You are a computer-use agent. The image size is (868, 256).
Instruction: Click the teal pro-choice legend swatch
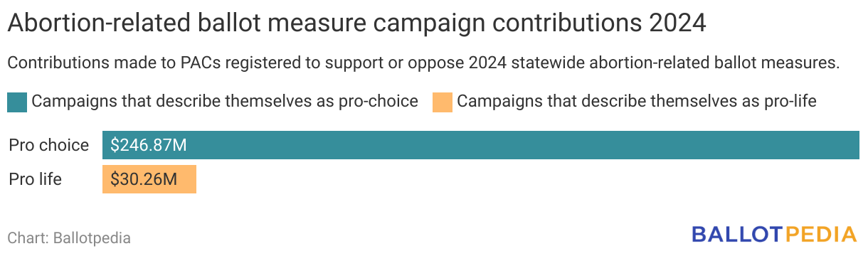coord(18,102)
